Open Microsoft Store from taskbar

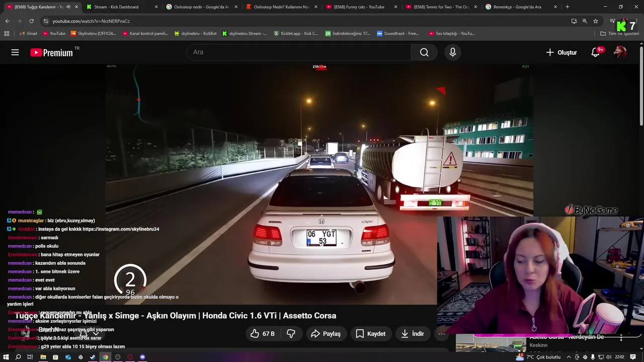[55, 357]
